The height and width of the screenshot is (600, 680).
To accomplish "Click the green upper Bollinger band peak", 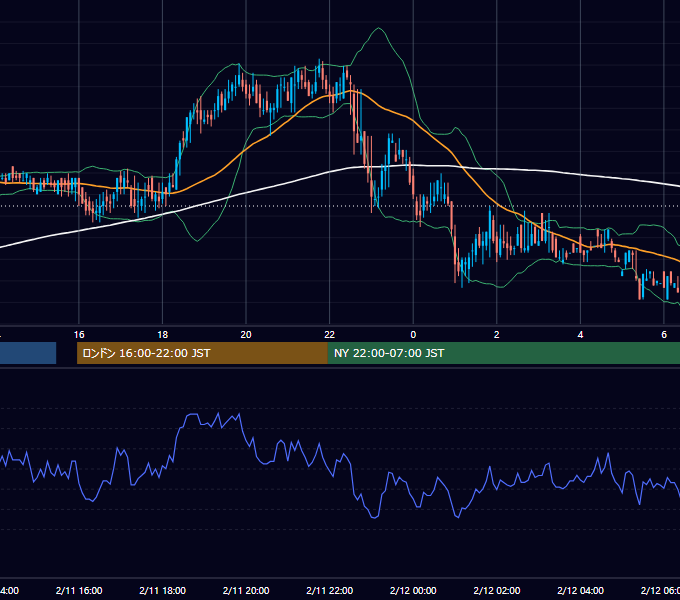I will click(379, 28).
